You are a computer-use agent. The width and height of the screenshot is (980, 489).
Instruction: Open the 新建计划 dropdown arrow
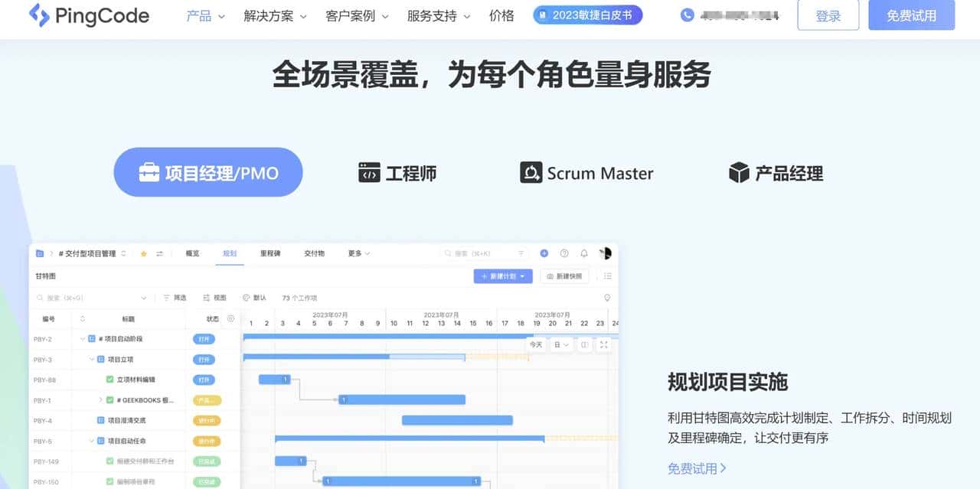pyautogui.click(x=522, y=276)
